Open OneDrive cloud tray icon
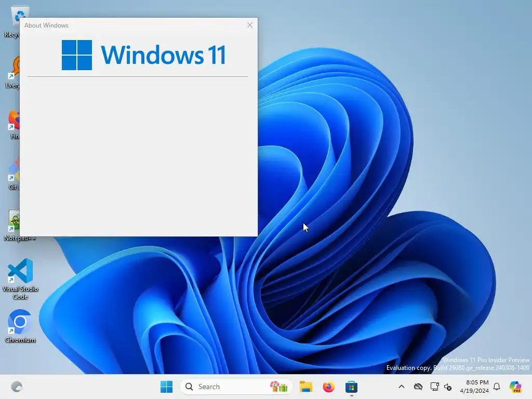The image size is (532, 399). click(x=418, y=387)
